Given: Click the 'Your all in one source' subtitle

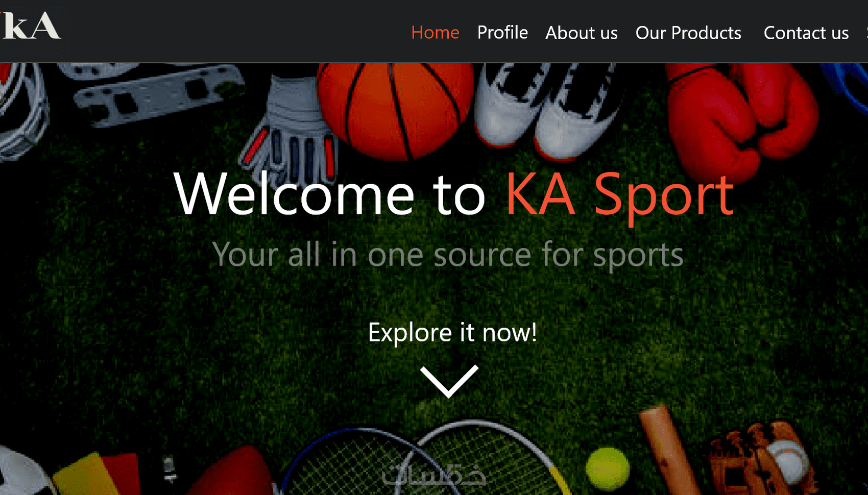Looking at the screenshot, I should click(x=448, y=255).
